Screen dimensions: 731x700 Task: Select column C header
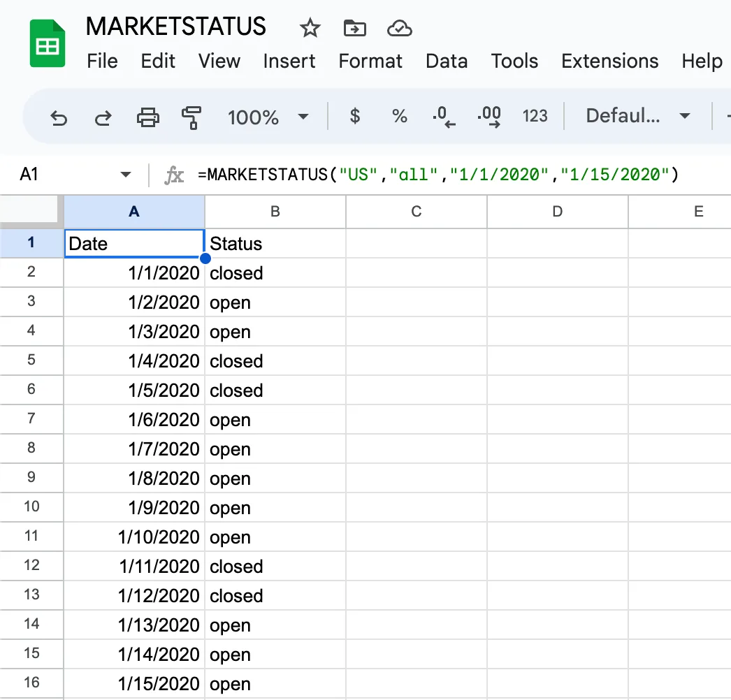pos(417,212)
